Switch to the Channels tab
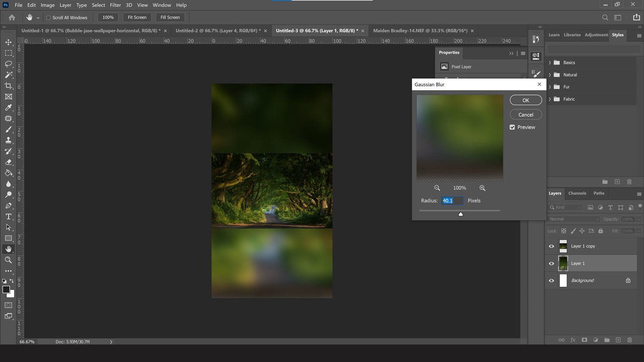644x362 pixels. coord(577,193)
